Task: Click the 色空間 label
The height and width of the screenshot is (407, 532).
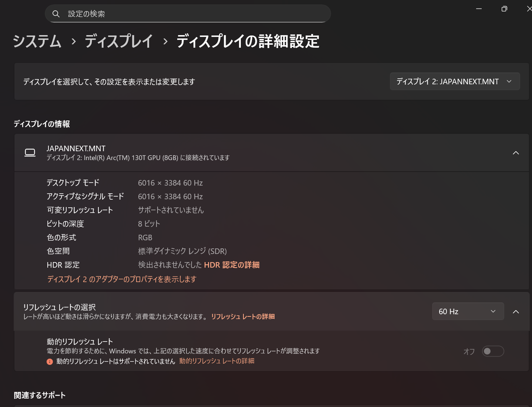Action: [58, 251]
